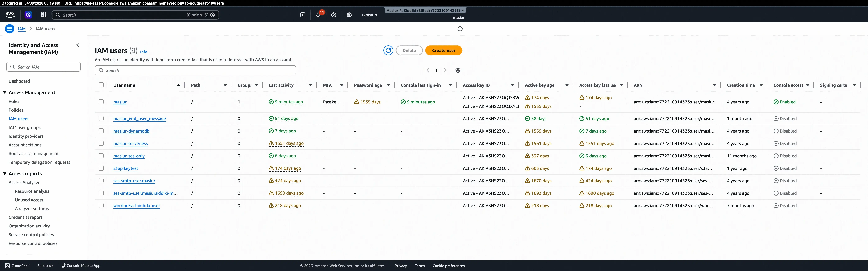
Task: Select the masiur-serverless checkbox
Action: tap(101, 143)
